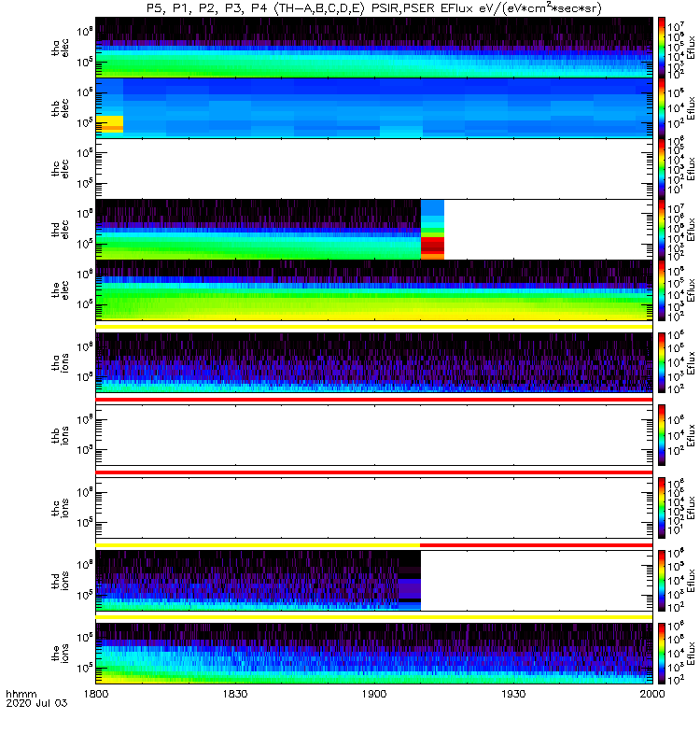This screenshot has height=747, width=700.
Task: Select the "the ions" panel label
Action: [60, 653]
